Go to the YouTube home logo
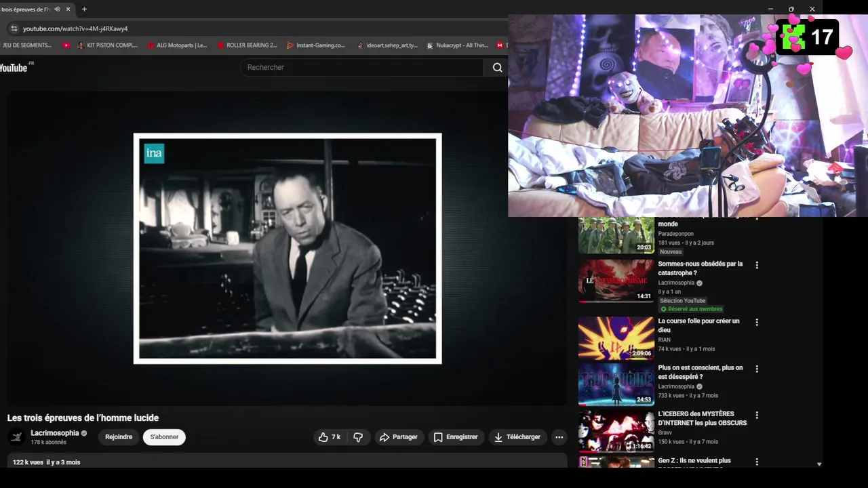 click(x=14, y=67)
